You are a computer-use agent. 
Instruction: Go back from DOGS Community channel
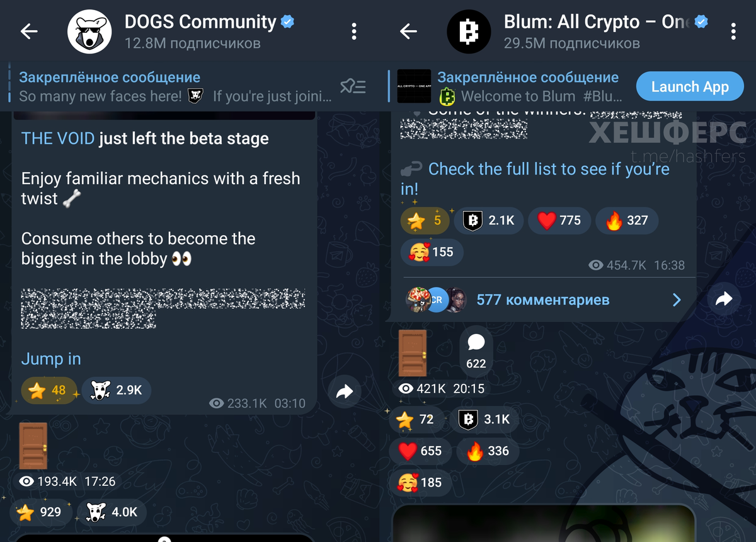[30, 31]
